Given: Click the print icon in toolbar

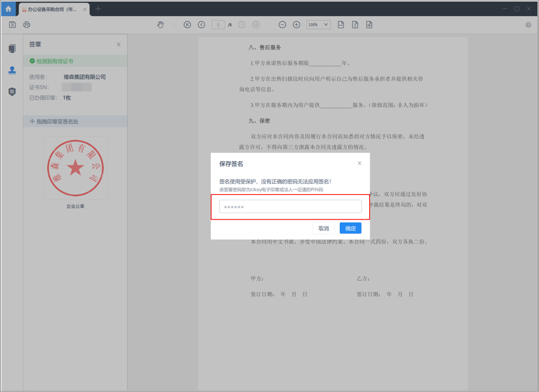Looking at the screenshot, I should tap(27, 25).
